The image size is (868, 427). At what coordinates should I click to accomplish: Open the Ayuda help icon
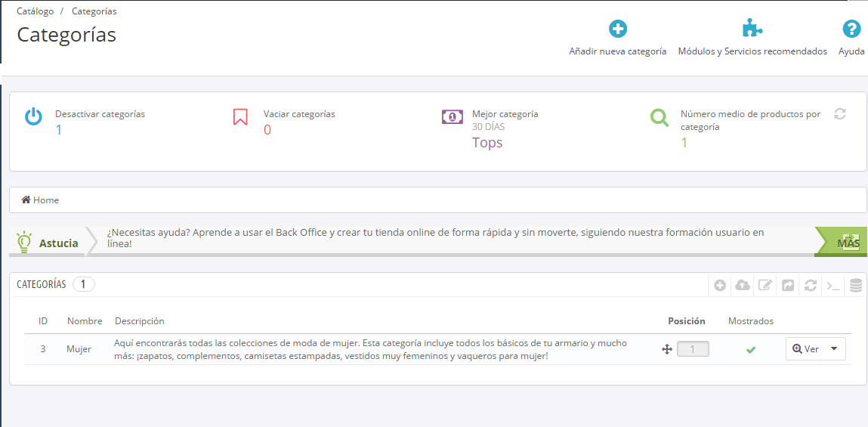[x=851, y=29]
